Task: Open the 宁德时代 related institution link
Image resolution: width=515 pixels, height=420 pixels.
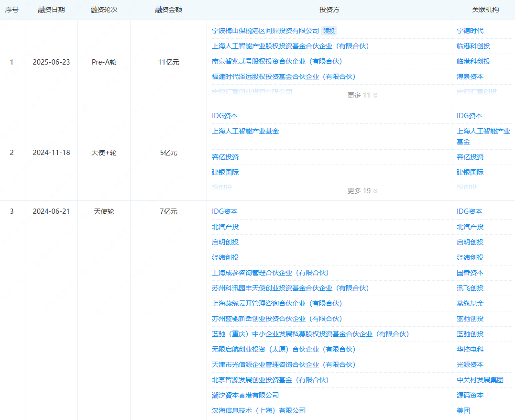Action: [x=471, y=30]
